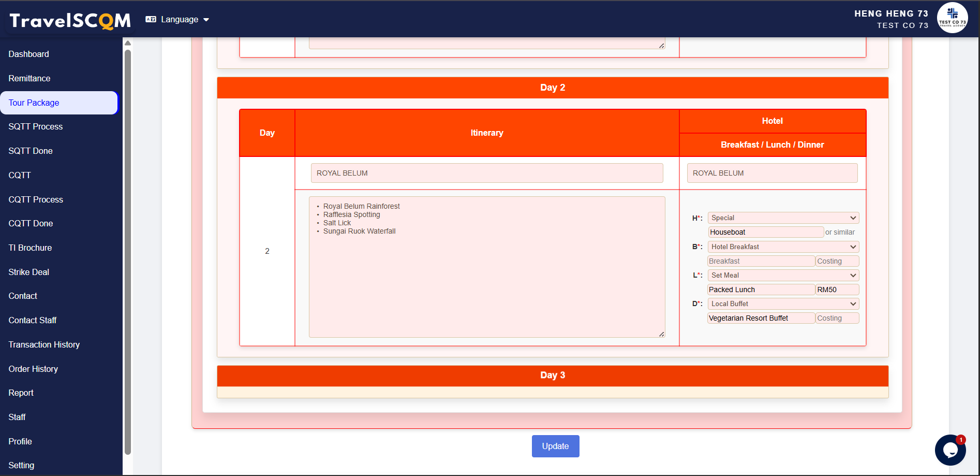
Task: Open the Local Buffet dinner dropdown
Action: point(783,304)
